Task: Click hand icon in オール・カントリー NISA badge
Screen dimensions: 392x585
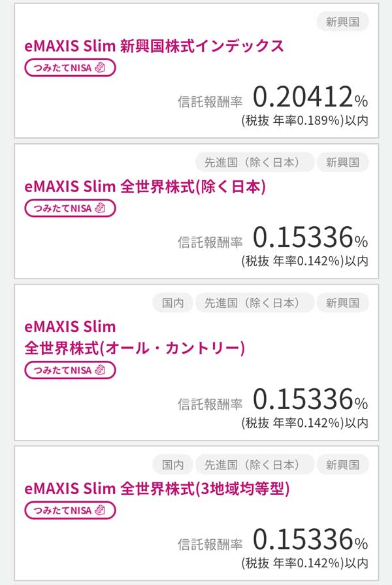Action: pos(100,370)
